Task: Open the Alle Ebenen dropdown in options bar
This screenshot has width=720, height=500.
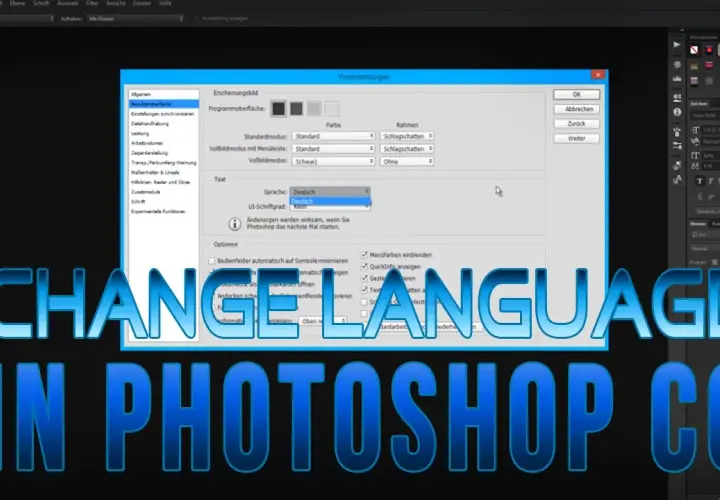Action: pos(136,18)
